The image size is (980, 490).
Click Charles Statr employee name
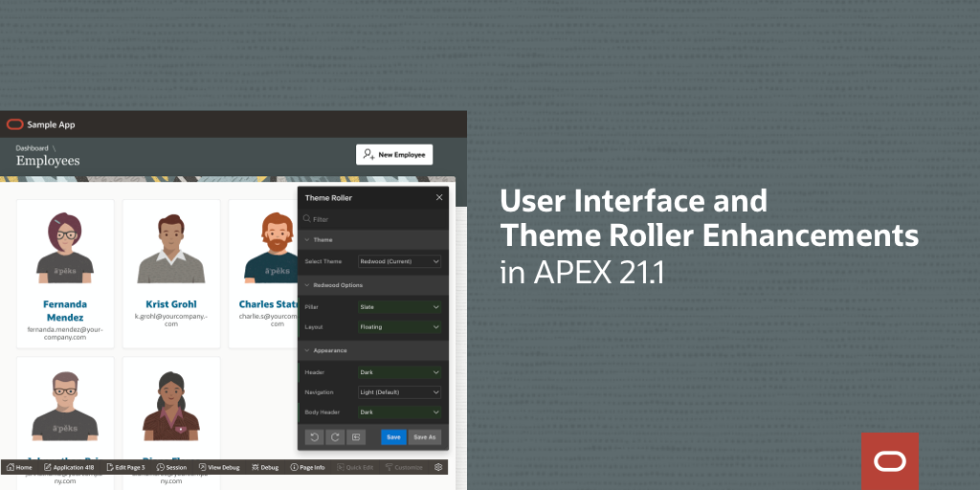click(x=268, y=304)
